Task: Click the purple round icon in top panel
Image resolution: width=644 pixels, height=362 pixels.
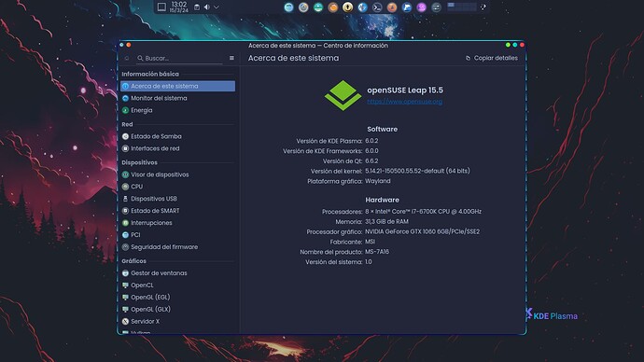Action: pos(421,7)
